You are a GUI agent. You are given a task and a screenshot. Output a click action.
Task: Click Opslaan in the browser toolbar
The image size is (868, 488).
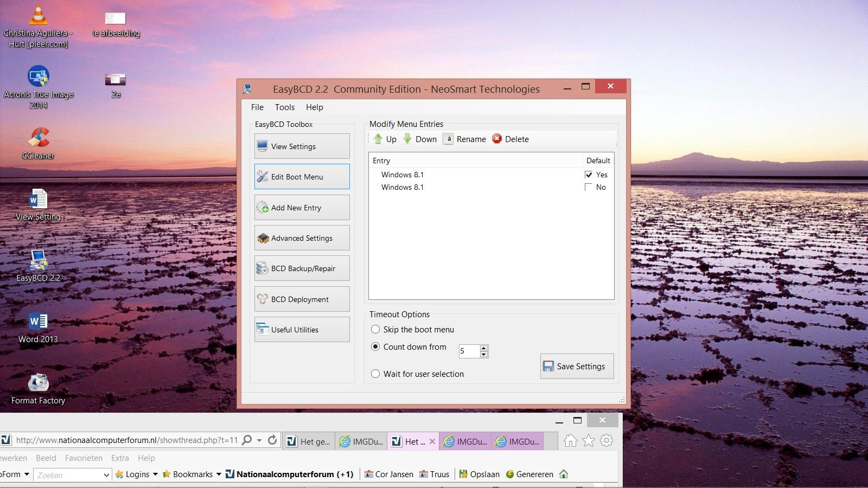coord(479,474)
